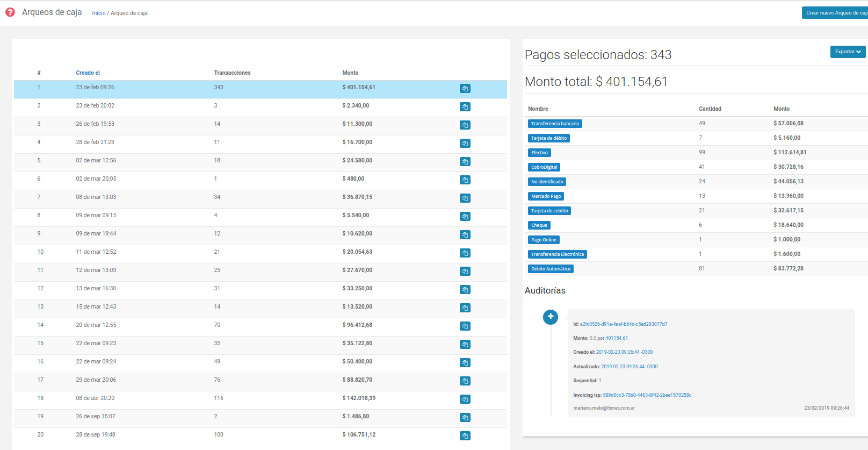Viewport: 868px width, 450px height.
Task: Open detail icon for row 12 ($ 33.250,00)
Action: 465,290
